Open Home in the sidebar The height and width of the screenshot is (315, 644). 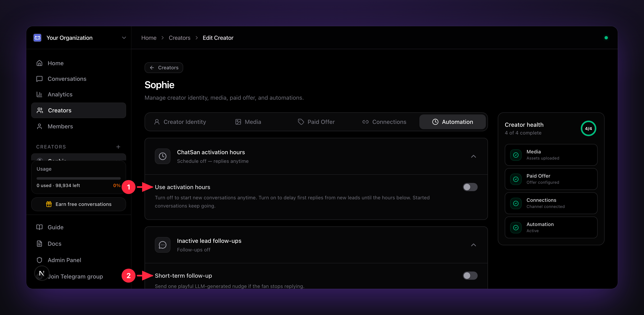(x=78, y=63)
